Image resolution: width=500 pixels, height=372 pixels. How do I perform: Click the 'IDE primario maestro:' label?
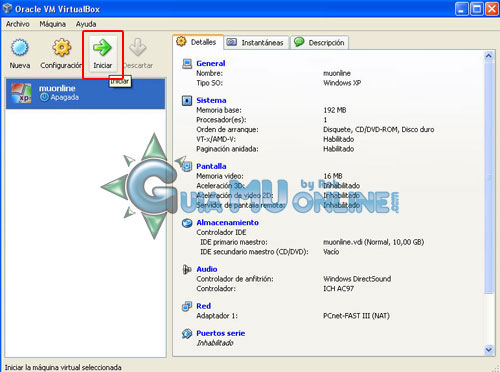point(234,242)
